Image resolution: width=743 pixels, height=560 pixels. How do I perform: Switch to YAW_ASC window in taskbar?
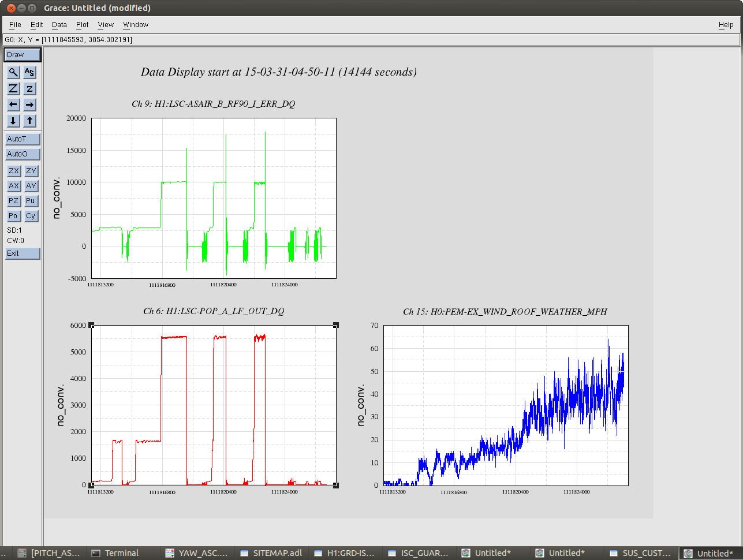(x=197, y=553)
